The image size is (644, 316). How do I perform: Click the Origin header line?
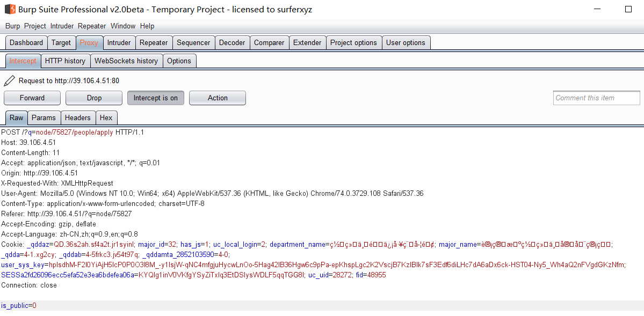[39, 173]
